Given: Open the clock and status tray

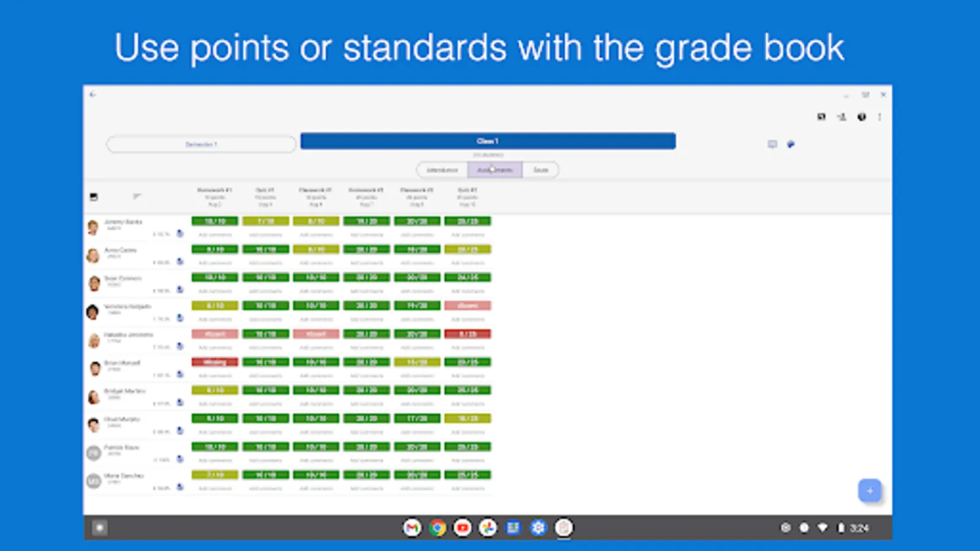Looking at the screenshot, I should click(826, 528).
